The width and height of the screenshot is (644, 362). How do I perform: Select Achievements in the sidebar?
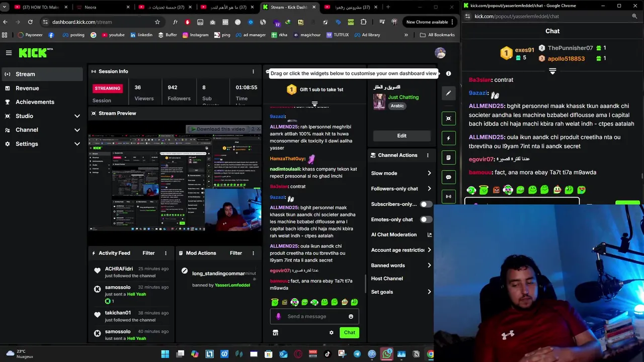click(42, 102)
